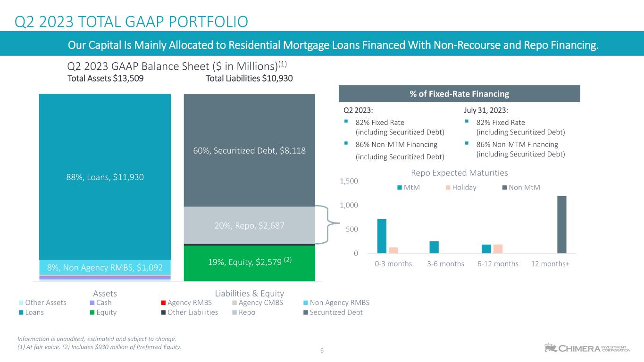Click the % of Fixed-Rate Financing header
The image size is (644, 362).
(459, 94)
